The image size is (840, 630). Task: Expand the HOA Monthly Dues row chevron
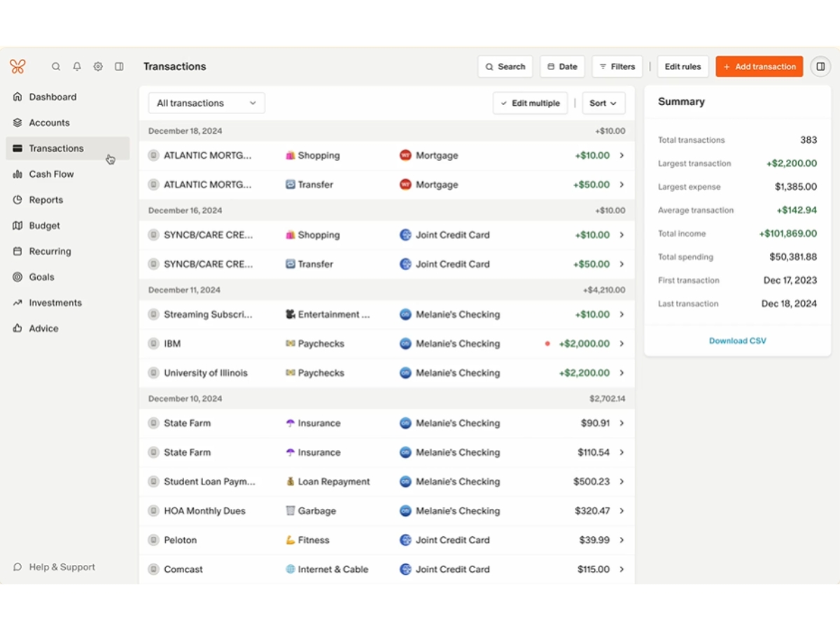pos(622,511)
